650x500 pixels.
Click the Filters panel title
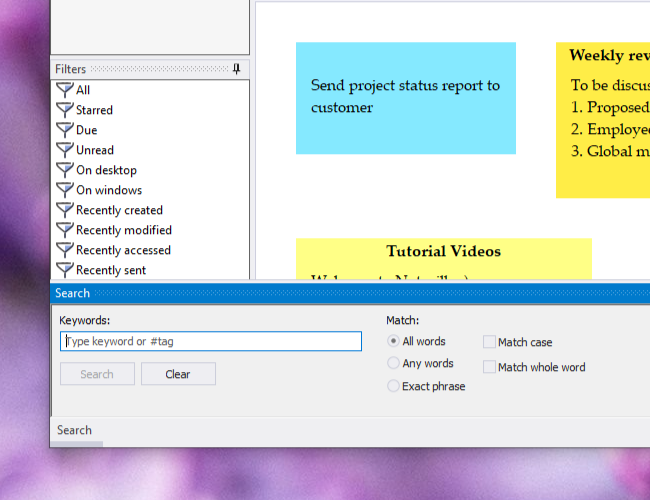(x=70, y=69)
